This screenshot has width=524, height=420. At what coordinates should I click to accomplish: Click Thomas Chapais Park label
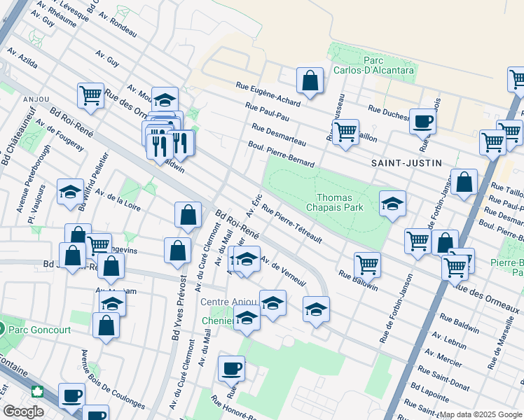pos(335,203)
